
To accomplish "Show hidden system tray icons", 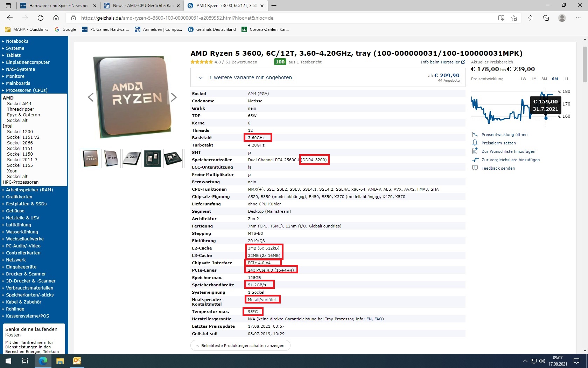I will [x=525, y=361].
